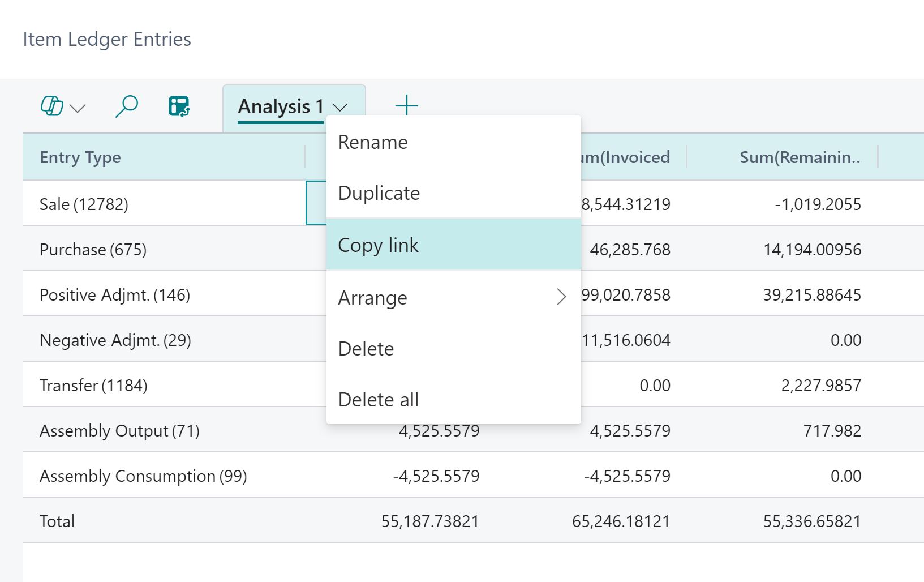Image resolution: width=924 pixels, height=582 pixels.
Task: Add a new analysis tab with the plus icon
Action: point(406,105)
